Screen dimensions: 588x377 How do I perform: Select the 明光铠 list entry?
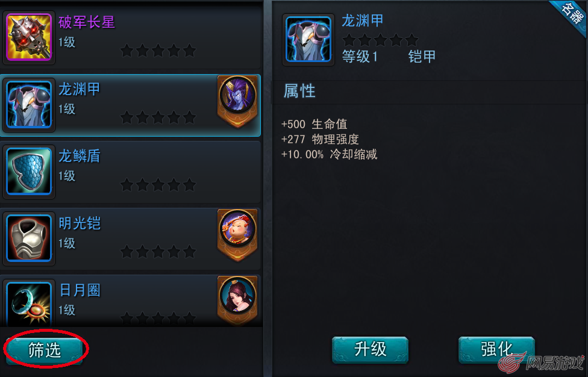coord(131,238)
